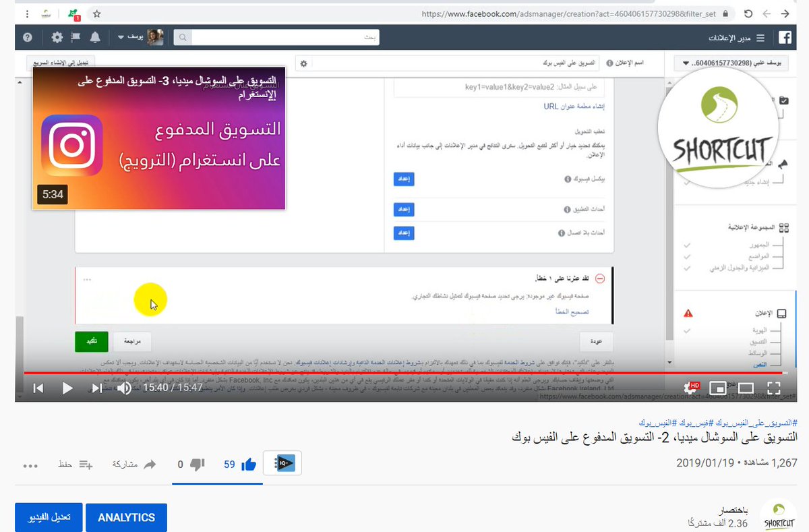
Task: Open the مشاركة share option
Action: pyautogui.click(x=134, y=465)
